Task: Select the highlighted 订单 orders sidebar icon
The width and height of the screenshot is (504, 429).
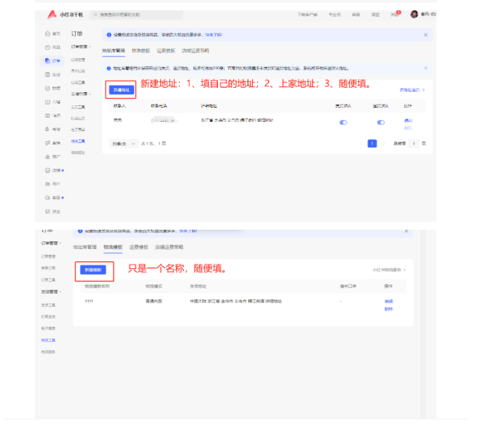Action: [x=48, y=61]
